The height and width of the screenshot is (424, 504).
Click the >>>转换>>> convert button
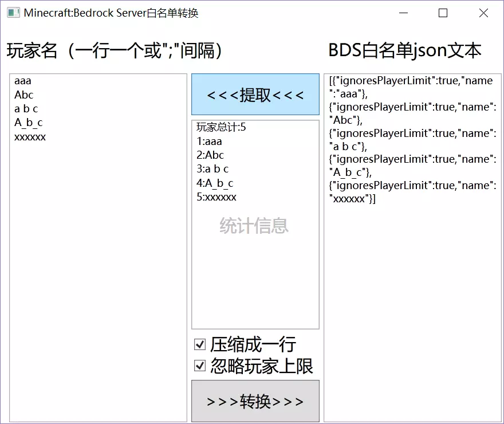coord(255,401)
